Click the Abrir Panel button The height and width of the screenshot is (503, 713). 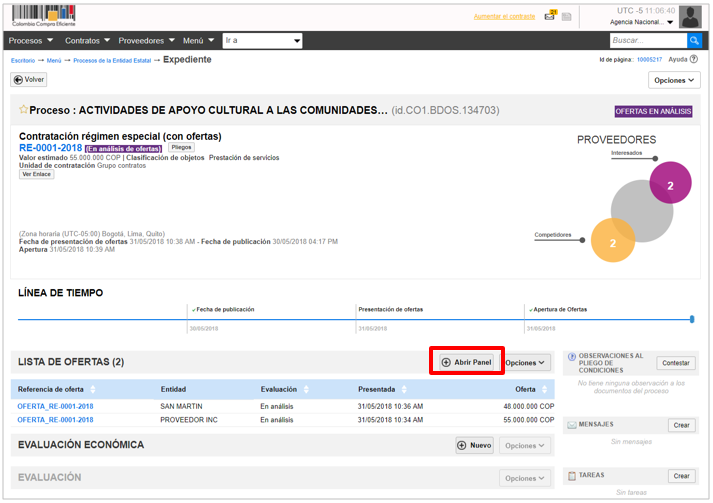coord(467,362)
